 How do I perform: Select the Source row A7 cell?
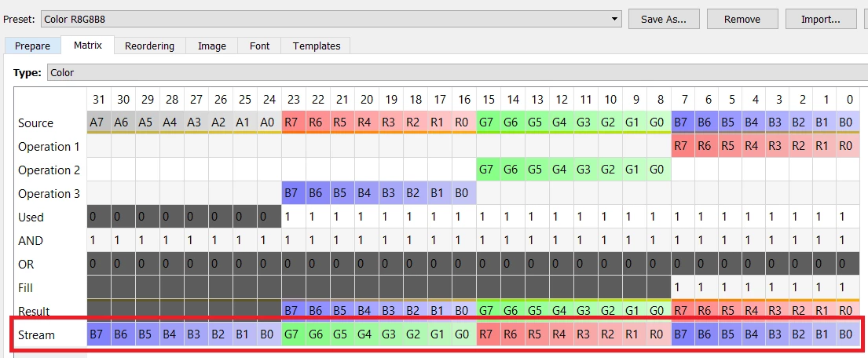click(x=99, y=123)
